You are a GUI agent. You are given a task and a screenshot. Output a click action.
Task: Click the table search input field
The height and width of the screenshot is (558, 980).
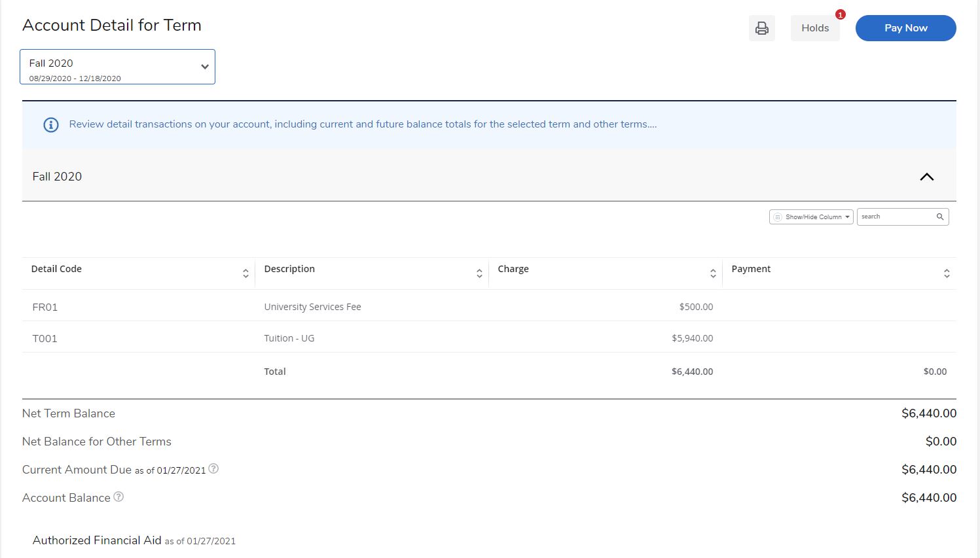coord(896,217)
